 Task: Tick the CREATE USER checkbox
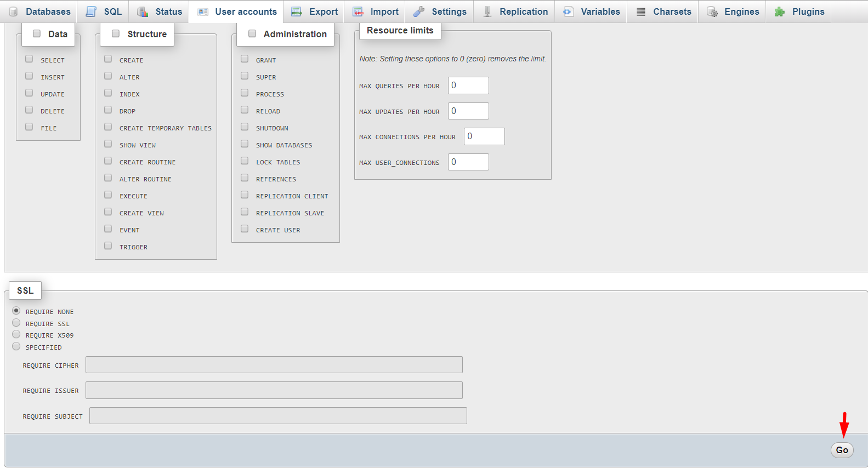(245, 229)
